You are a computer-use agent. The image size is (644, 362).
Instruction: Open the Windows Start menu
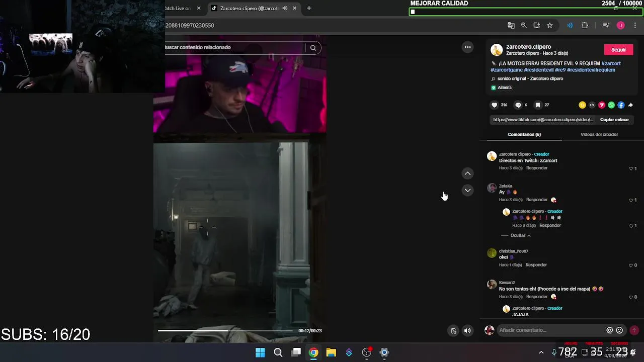(x=260, y=352)
